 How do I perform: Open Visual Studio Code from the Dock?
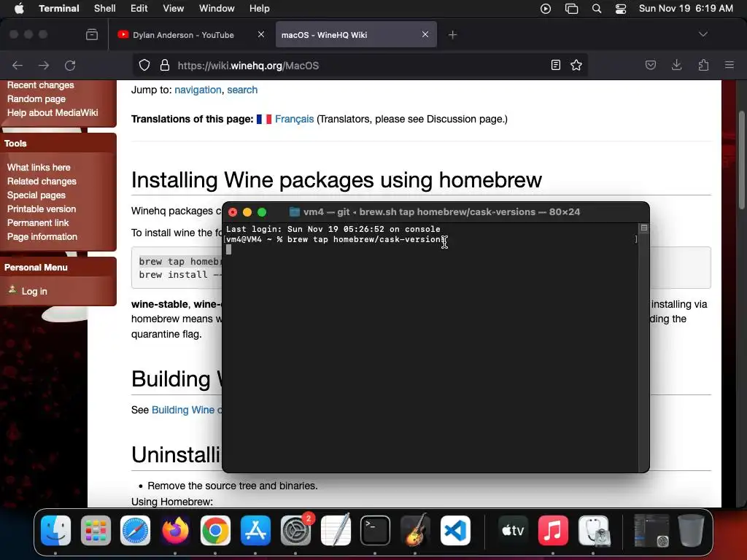click(x=455, y=531)
